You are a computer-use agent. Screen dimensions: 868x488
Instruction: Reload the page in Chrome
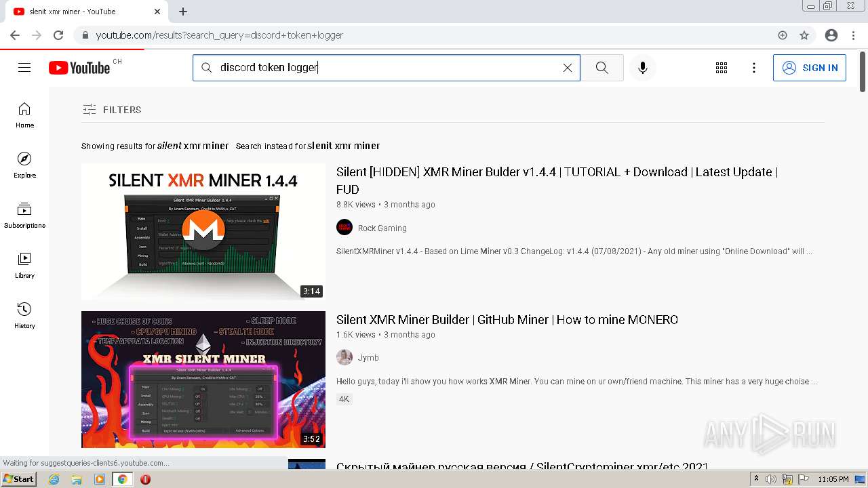[x=58, y=35]
